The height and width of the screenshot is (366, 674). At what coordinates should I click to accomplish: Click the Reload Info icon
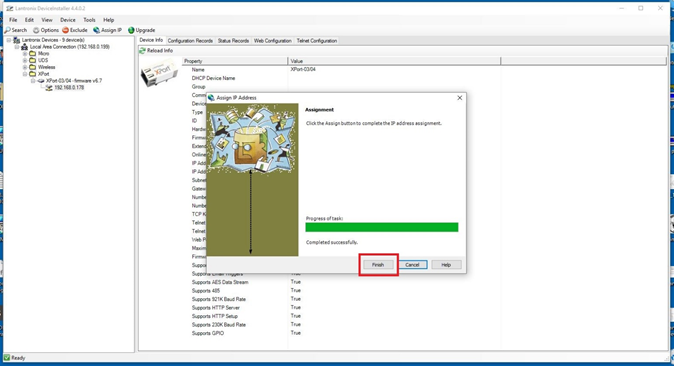(142, 51)
